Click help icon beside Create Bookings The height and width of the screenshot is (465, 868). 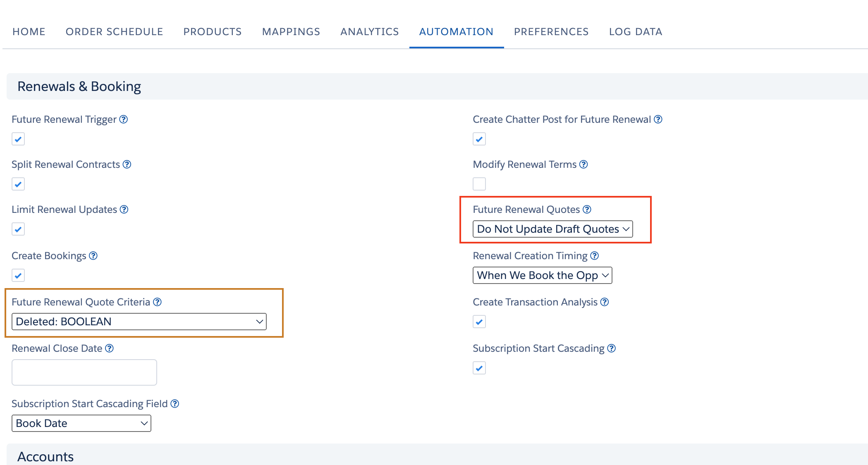click(x=93, y=256)
